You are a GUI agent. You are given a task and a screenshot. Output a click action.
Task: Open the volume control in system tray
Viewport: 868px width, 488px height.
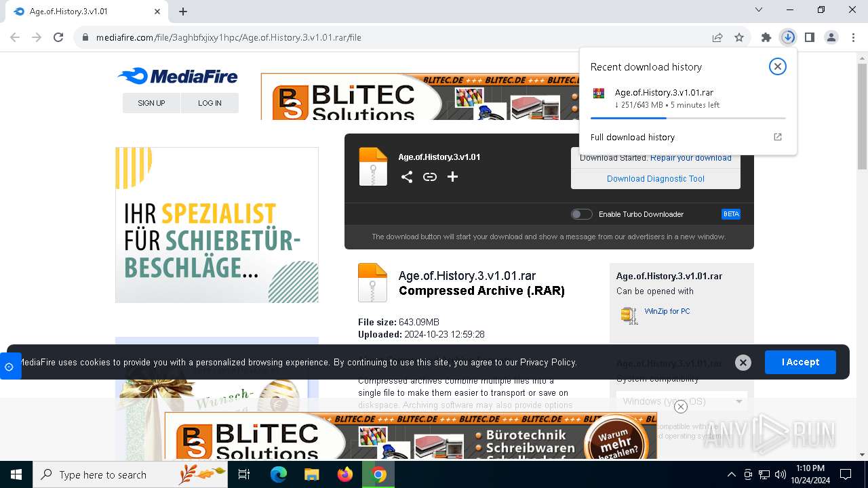pos(781,474)
